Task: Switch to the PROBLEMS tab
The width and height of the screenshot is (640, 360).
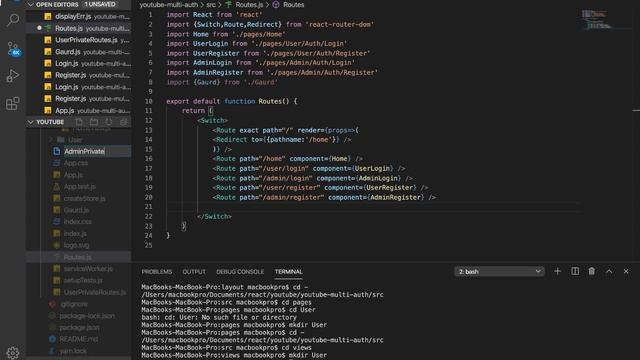Action: (x=157, y=271)
